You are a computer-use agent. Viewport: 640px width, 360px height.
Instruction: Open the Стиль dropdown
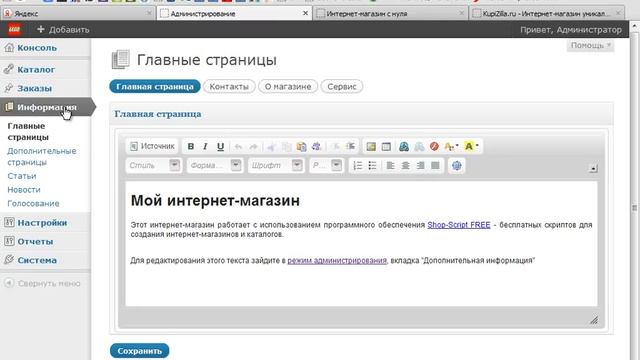tap(153, 165)
